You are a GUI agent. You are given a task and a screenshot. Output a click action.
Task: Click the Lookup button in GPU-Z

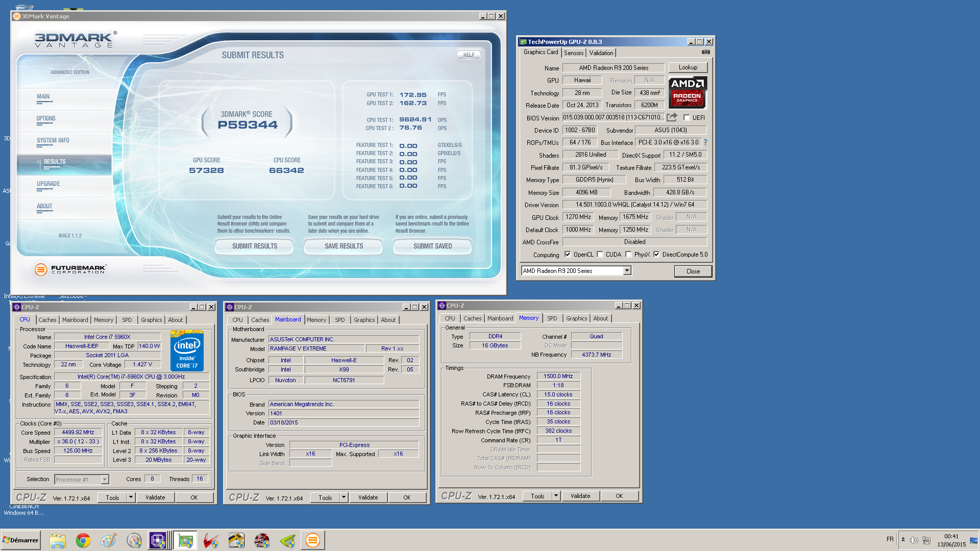coord(688,67)
